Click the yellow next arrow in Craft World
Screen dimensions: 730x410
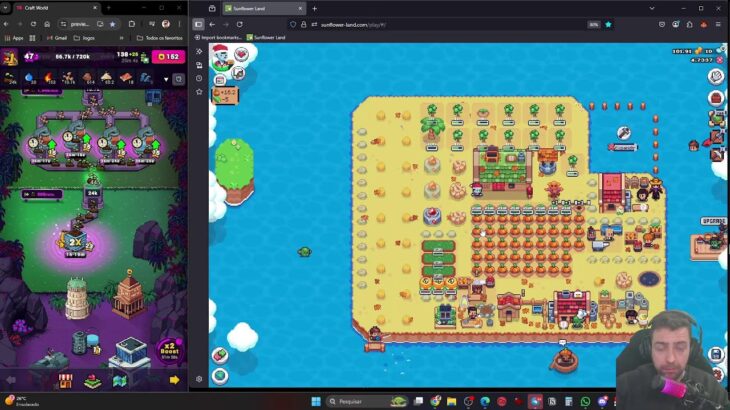[175, 380]
